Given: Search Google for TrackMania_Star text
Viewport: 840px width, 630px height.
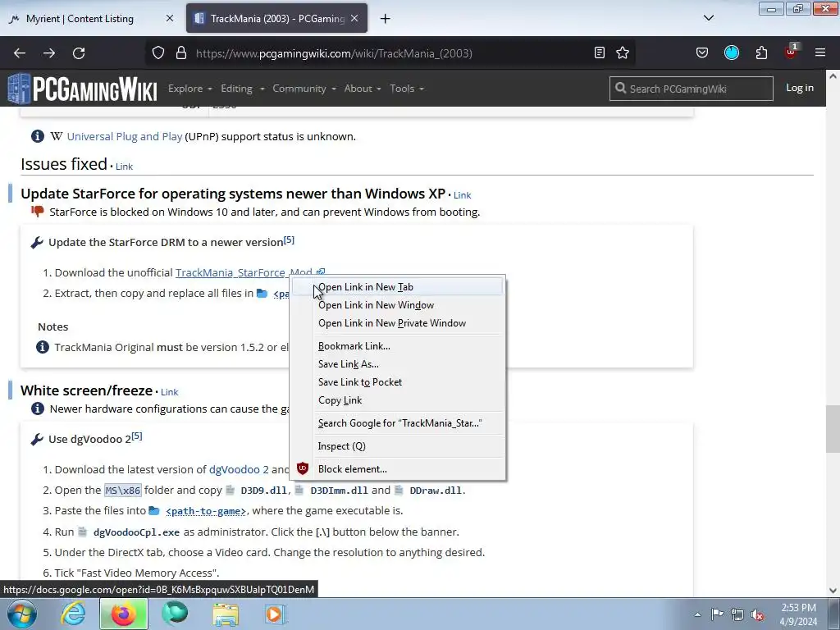Looking at the screenshot, I should tap(398, 423).
